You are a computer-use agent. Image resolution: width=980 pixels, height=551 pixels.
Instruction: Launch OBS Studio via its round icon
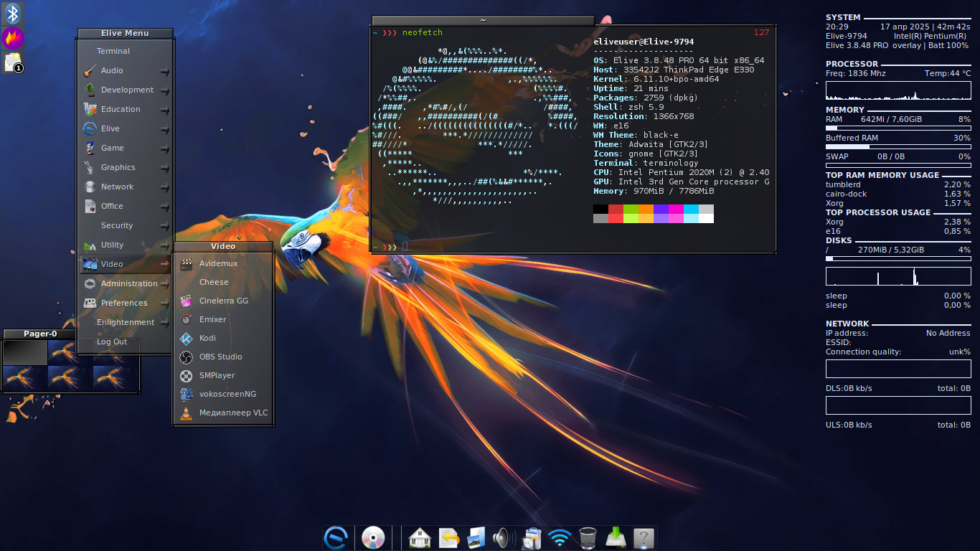click(x=186, y=357)
